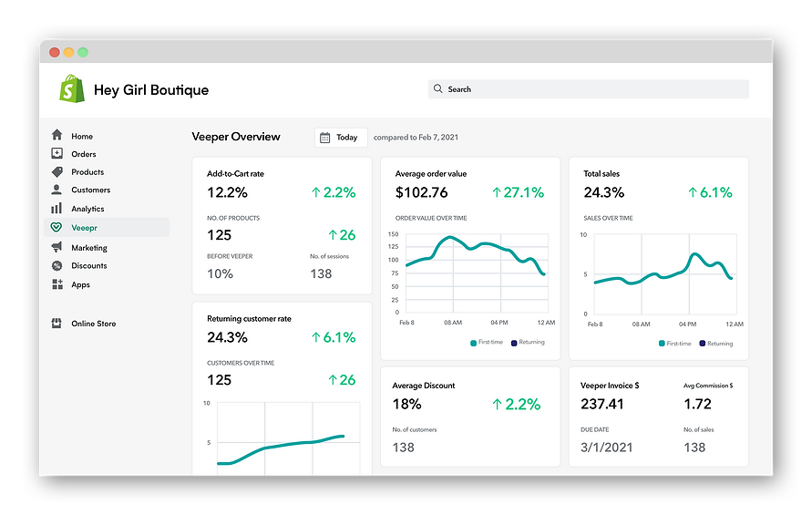Click the green maximize window button

pyautogui.click(x=83, y=52)
